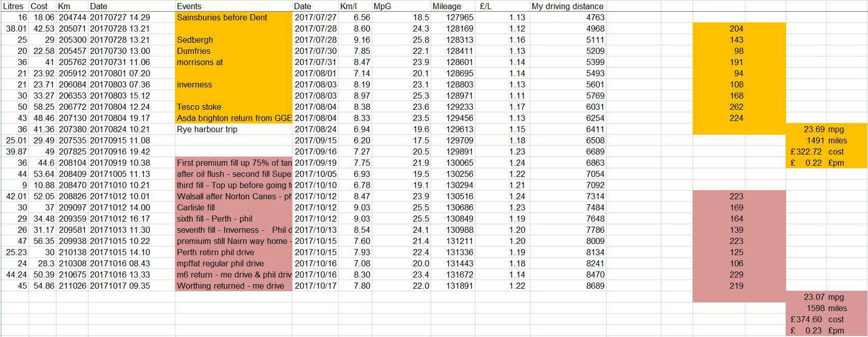Select orange summary value '23.69' mpg
This screenshot has width=868, height=337.
[806, 129]
